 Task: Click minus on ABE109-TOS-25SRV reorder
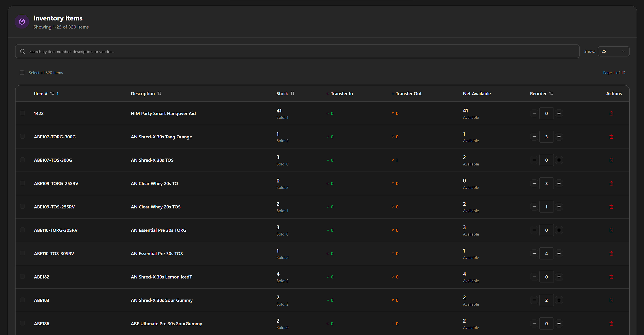pyautogui.click(x=534, y=207)
